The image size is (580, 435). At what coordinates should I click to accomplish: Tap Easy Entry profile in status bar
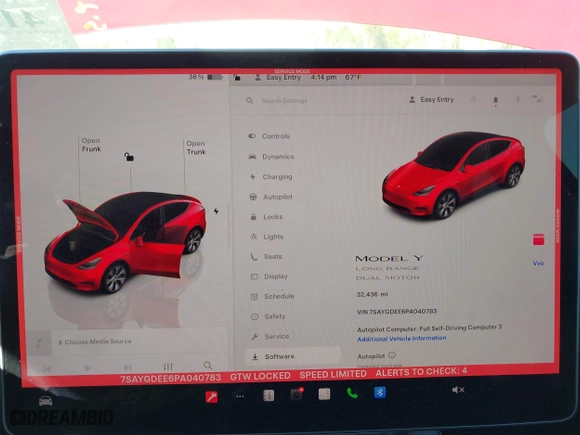coord(278,78)
